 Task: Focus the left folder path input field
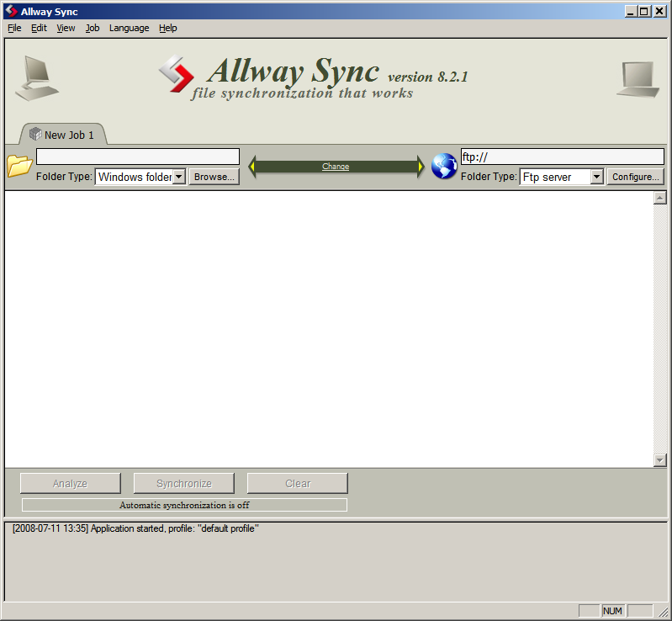click(x=138, y=157)
